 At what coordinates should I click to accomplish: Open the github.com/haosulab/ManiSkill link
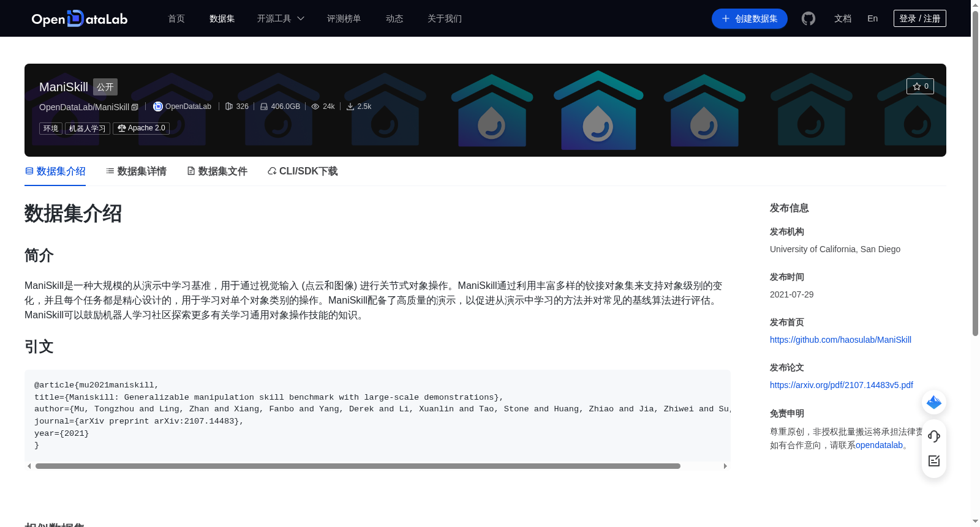[840, 340]
